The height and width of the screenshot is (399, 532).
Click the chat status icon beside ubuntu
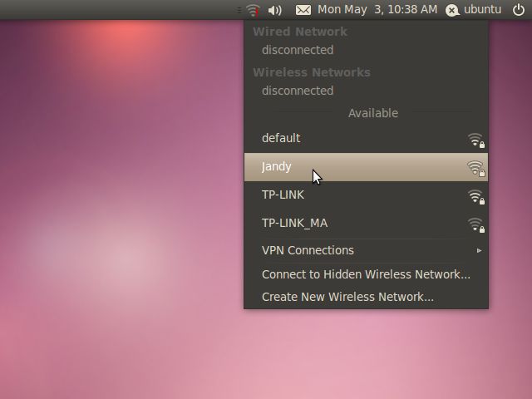point(452,10)
